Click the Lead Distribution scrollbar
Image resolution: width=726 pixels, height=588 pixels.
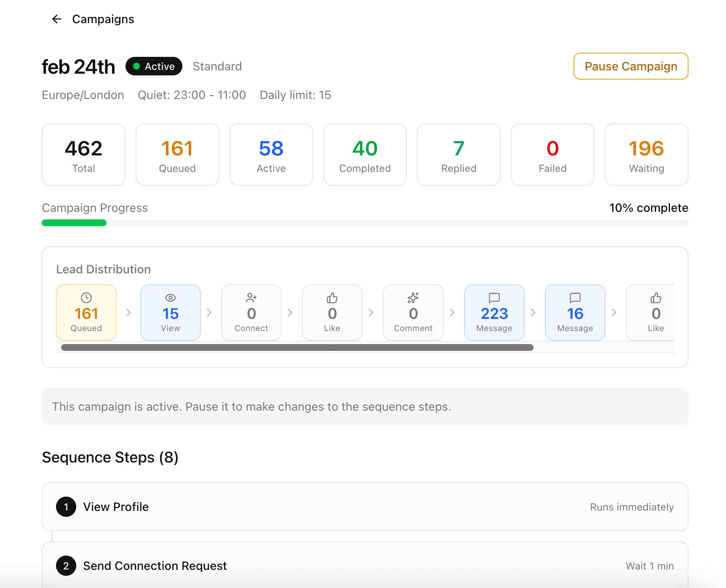click(x=297, y=347)
